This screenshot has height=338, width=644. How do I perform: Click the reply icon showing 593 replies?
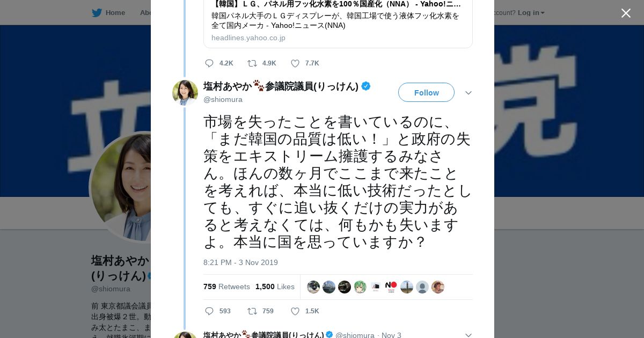coord(209,311)
